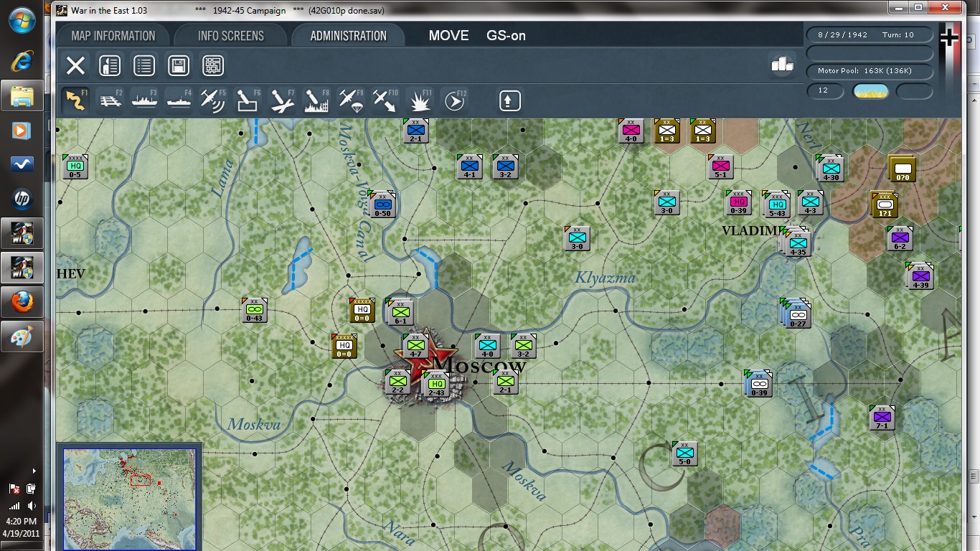Open the INFO SCREENS tab
Image resolution: width=980 pixels, height=551 pixels.
coord(231,36)
